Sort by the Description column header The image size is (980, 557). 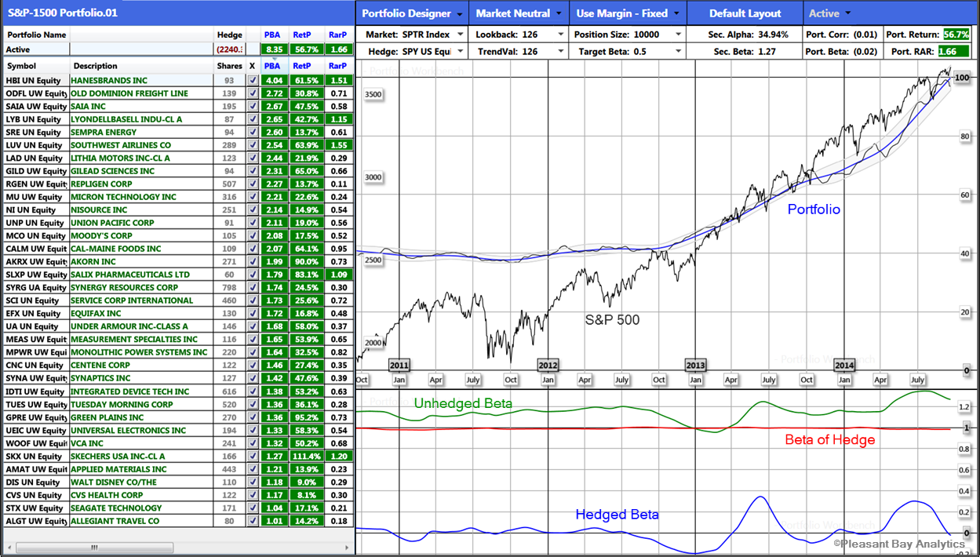[x=141, y=66]
